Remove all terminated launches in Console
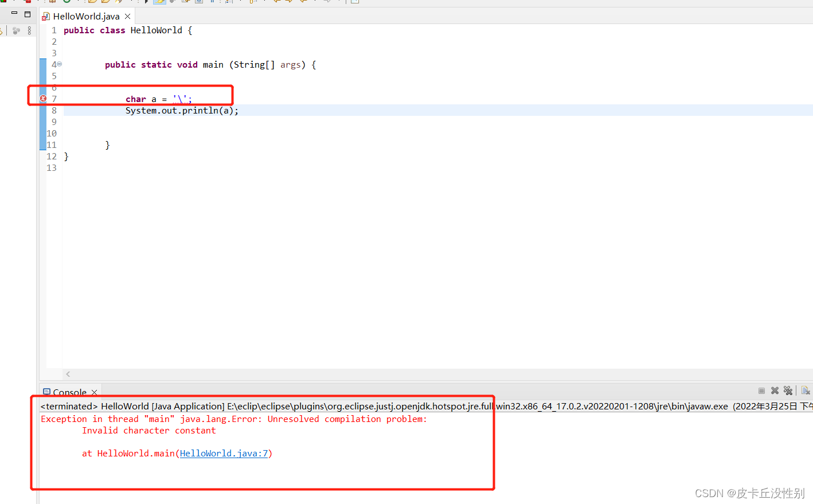 click(788, 390)
